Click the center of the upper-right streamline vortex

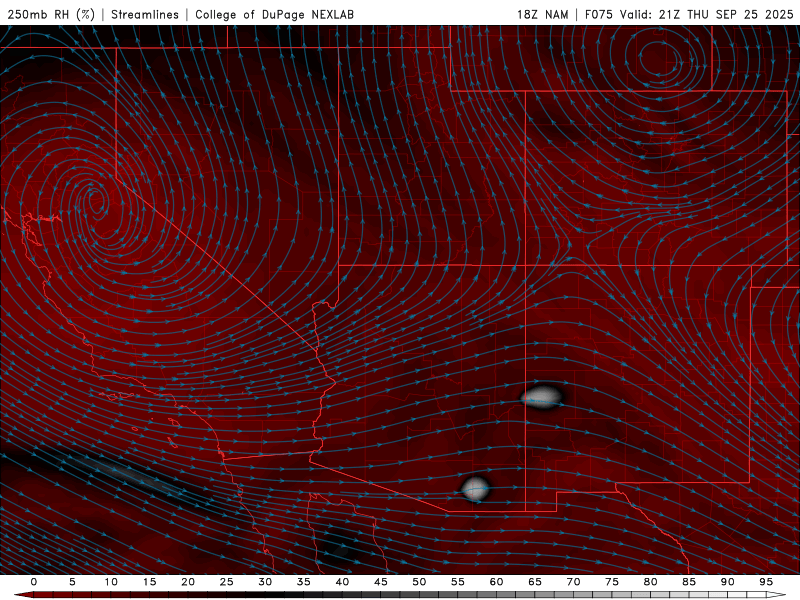659,57
